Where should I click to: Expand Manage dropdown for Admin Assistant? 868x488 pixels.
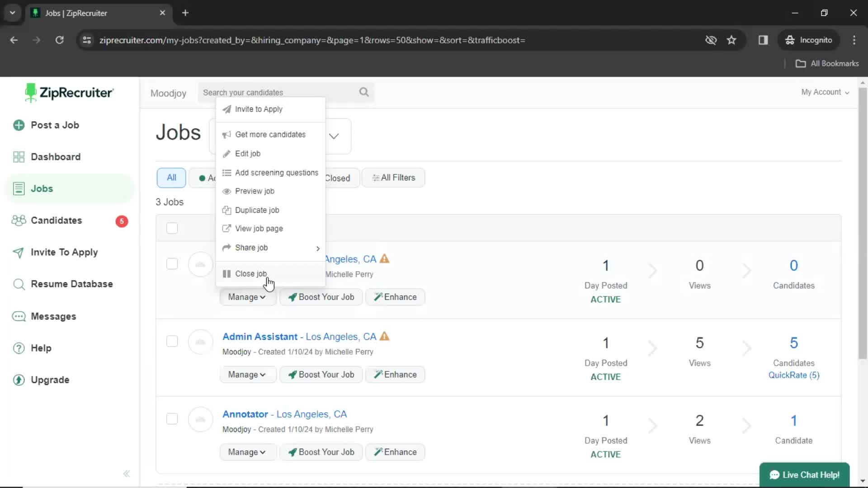[246, 374]
